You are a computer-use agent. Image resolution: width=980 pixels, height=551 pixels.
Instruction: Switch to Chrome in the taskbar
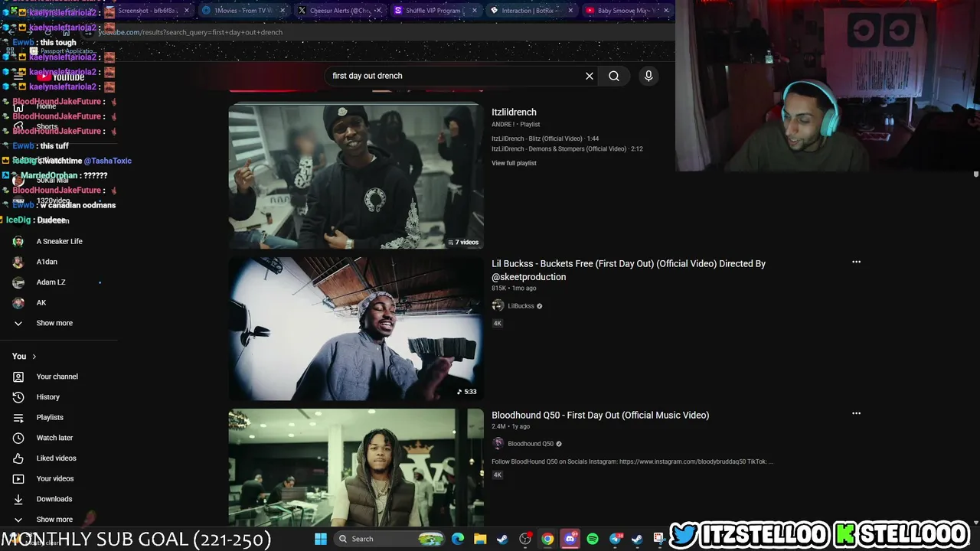(547, 539)
